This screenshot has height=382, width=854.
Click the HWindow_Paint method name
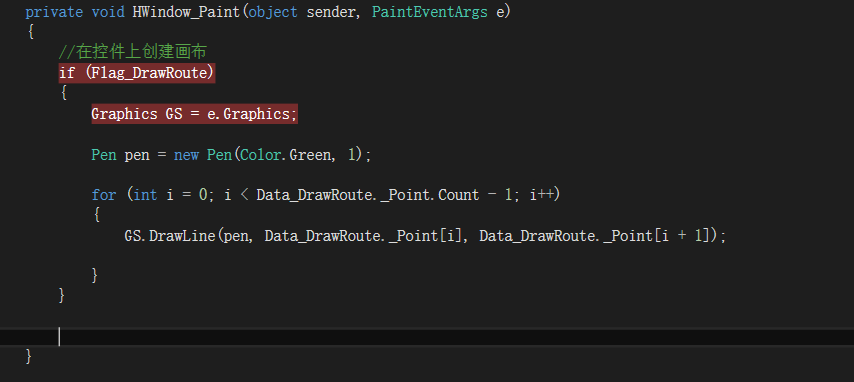186,12
